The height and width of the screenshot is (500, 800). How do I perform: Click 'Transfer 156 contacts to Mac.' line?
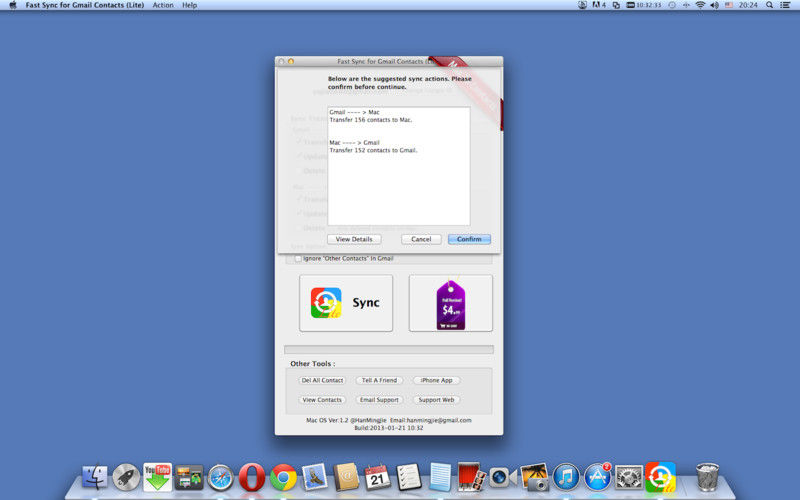(x=371, y=120)
